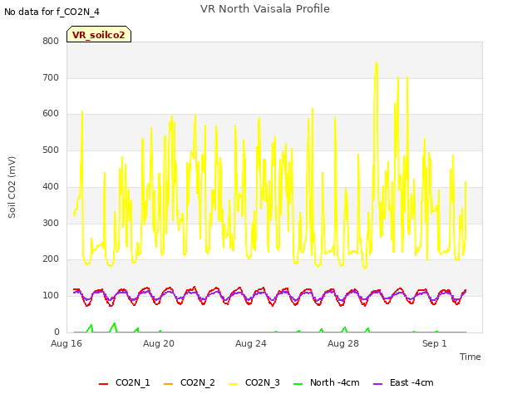Click the 500 y-axis tick label
Screen dimensions: 532x399
pos(51,150)
